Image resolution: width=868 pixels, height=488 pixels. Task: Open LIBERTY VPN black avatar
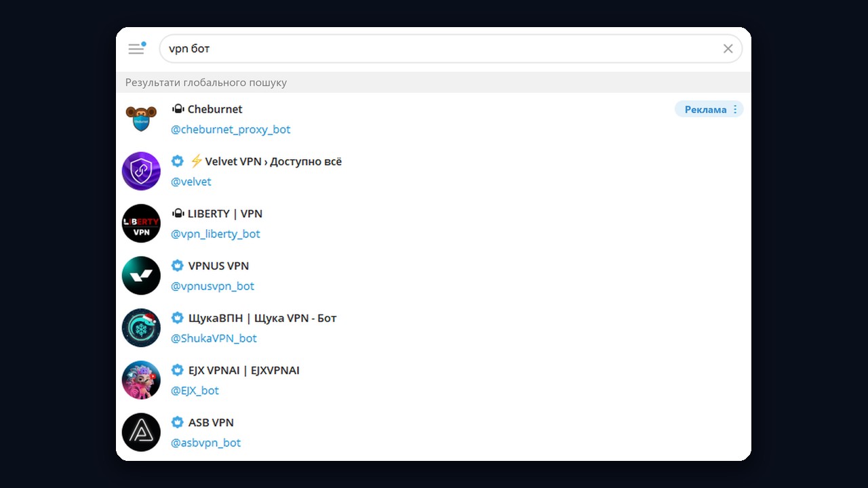click(x=141, y=223)
